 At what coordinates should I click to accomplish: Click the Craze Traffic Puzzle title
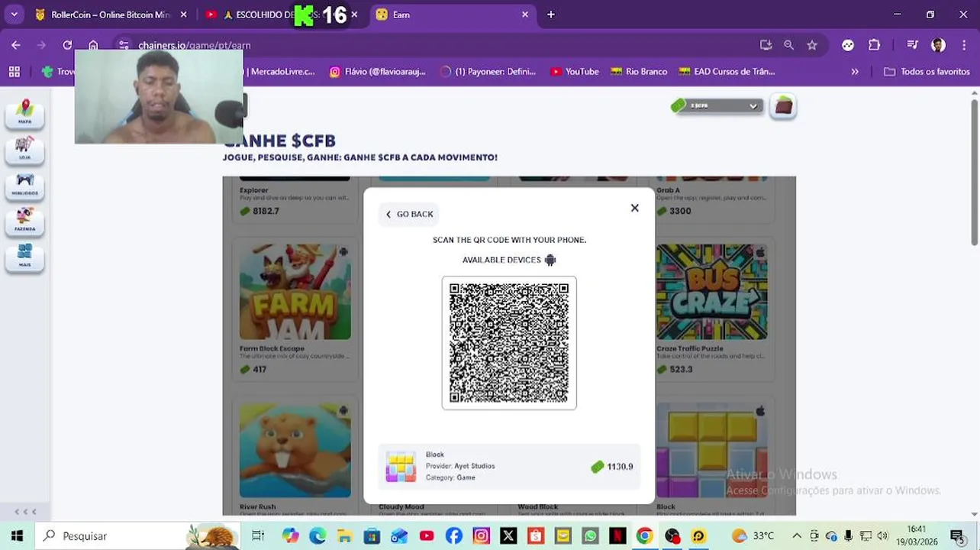tap(690, 348)
